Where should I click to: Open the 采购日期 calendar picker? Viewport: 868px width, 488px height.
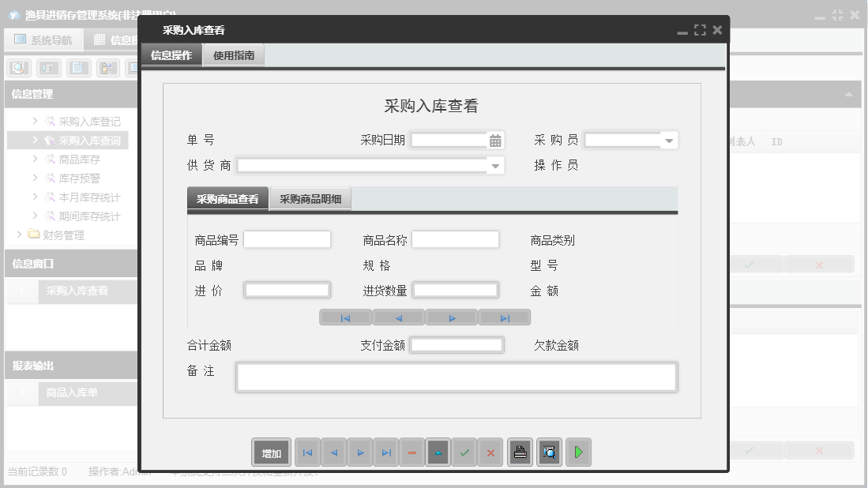[x=494, y=140]
